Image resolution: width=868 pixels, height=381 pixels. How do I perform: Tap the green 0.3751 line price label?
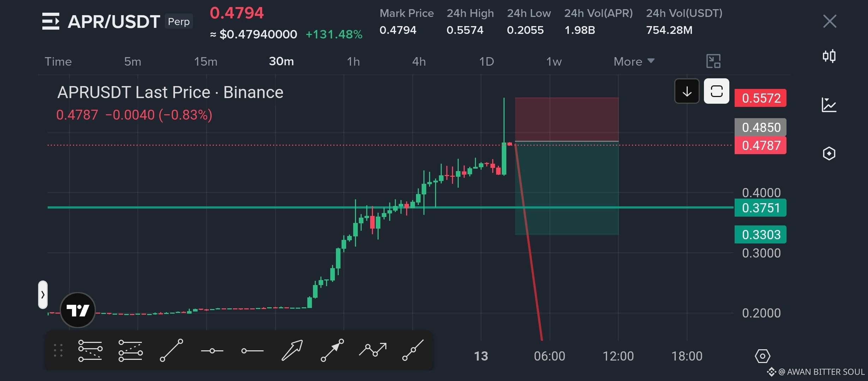tap(760, 207)
